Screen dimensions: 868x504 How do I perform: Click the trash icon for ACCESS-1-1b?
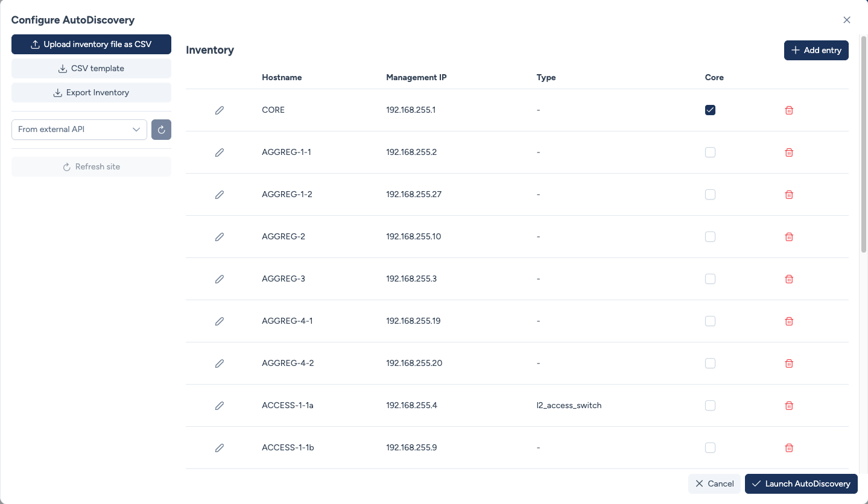(x=789, y=448)
